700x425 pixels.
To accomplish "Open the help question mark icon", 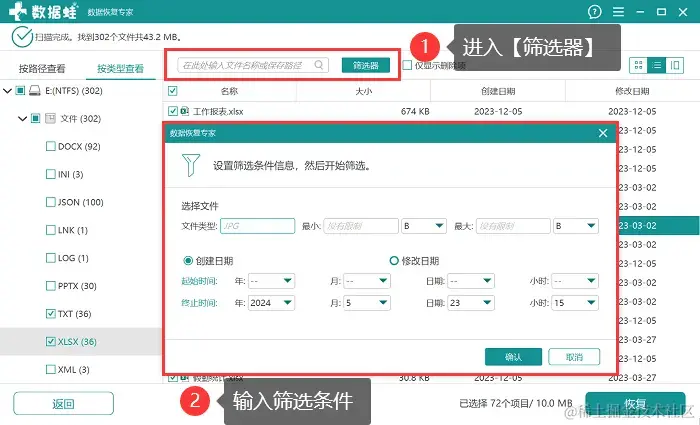I will (x=594, y=12).
